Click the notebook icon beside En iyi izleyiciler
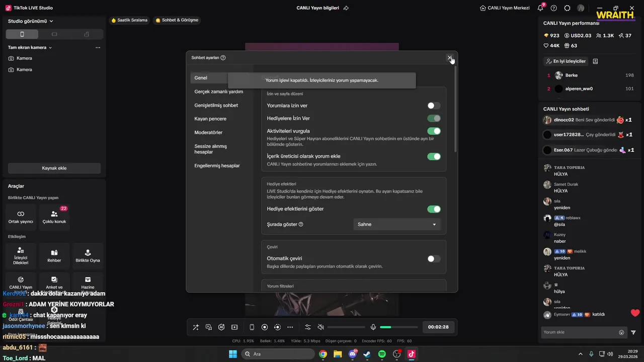 coord(595,61)
